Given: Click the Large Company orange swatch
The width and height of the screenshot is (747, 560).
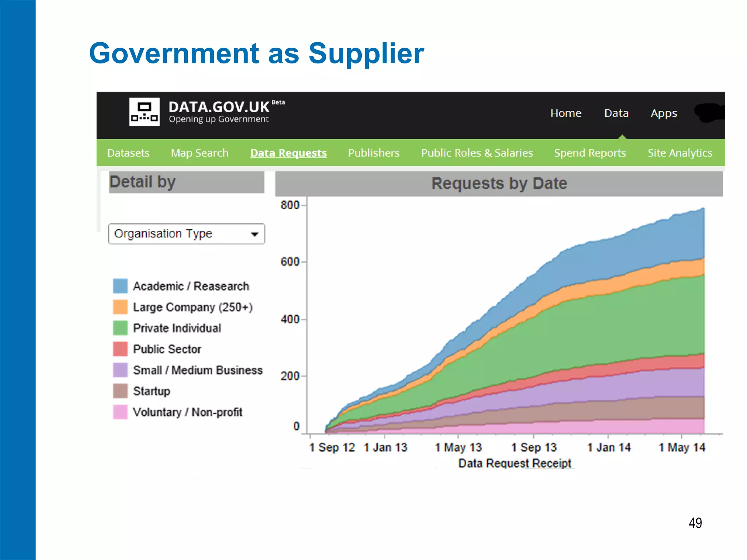Looking at the screenshot, I should (x=120, y=307).
